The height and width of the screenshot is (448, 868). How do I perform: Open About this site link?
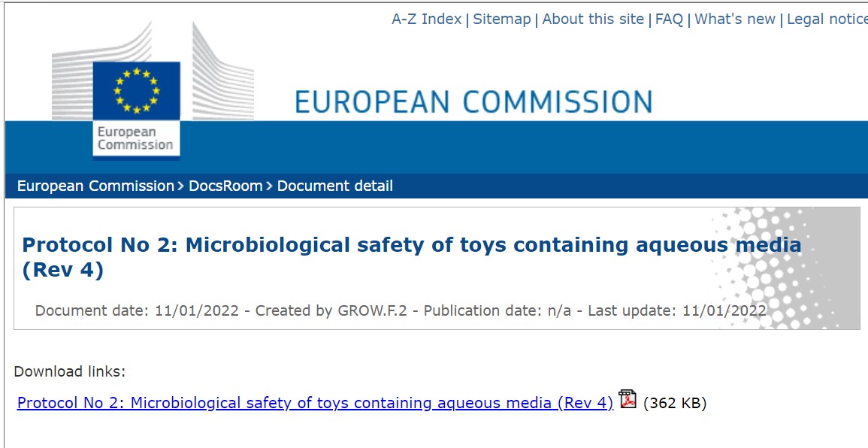593,19
